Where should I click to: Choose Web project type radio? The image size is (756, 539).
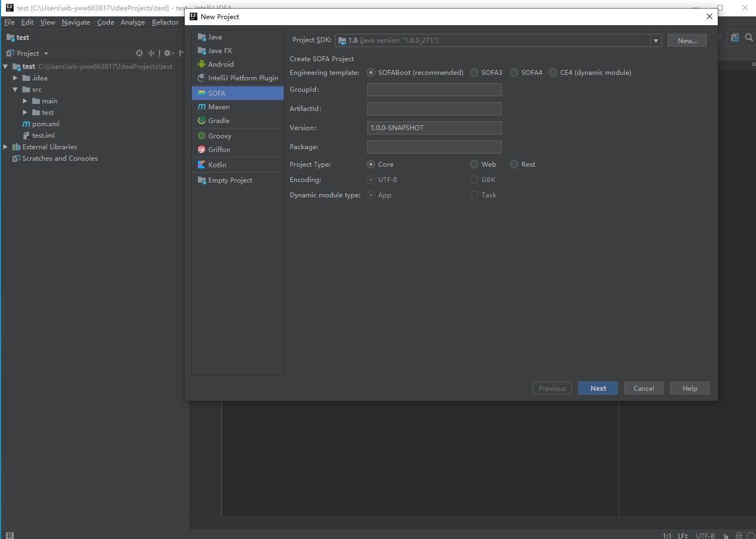click(474, 165)
